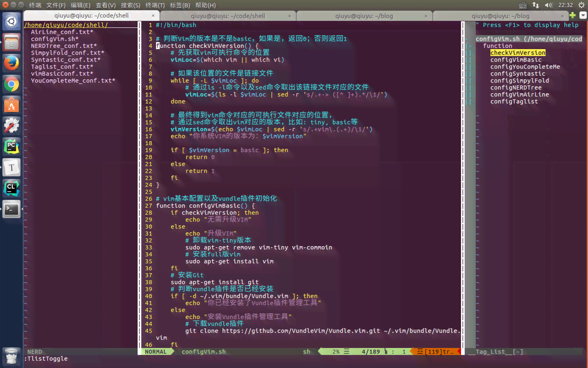The height and width of the screenshot is (368, 588).
Task: Open the Ubuntu Dash search launcher
Action: pos(11,21)
